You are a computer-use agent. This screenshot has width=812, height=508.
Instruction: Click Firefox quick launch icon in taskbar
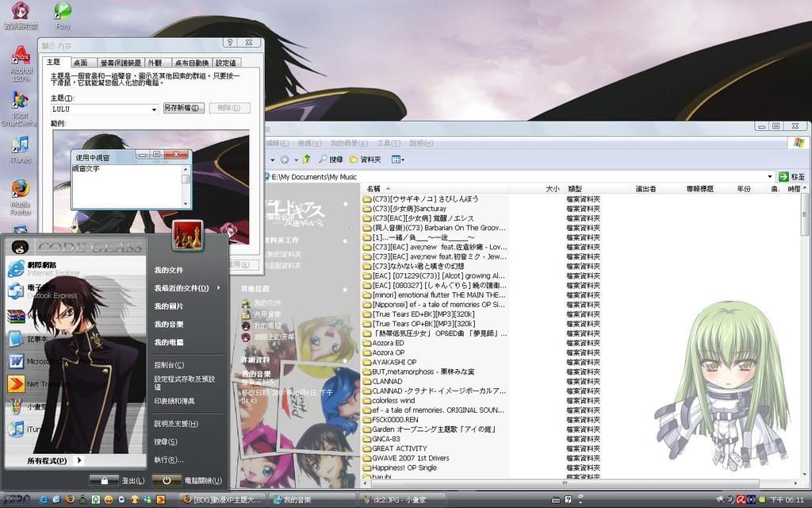click(70, 500)
